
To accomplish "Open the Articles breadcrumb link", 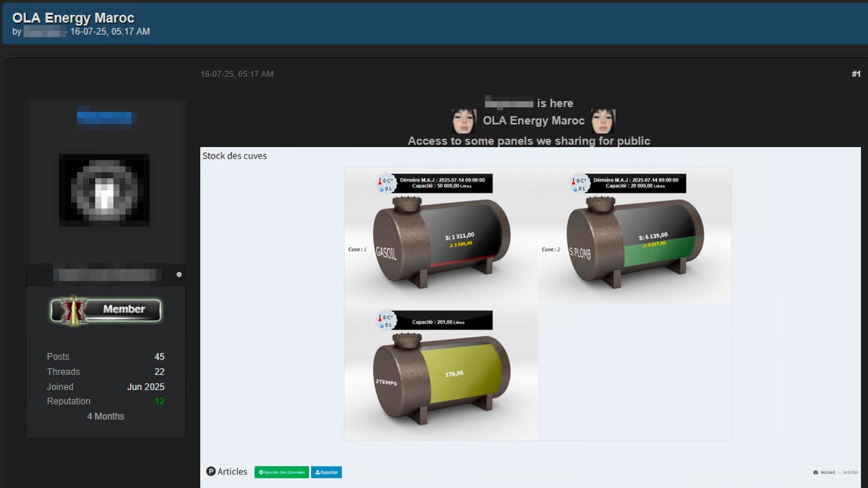I will [851, 472].
